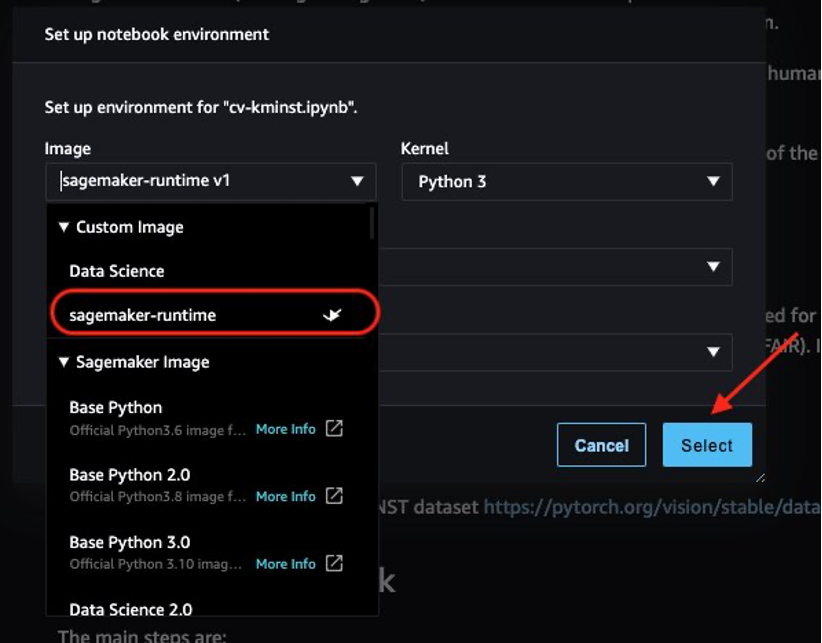
Task: Open More Info link for Base Python
Action: [286, 429]
